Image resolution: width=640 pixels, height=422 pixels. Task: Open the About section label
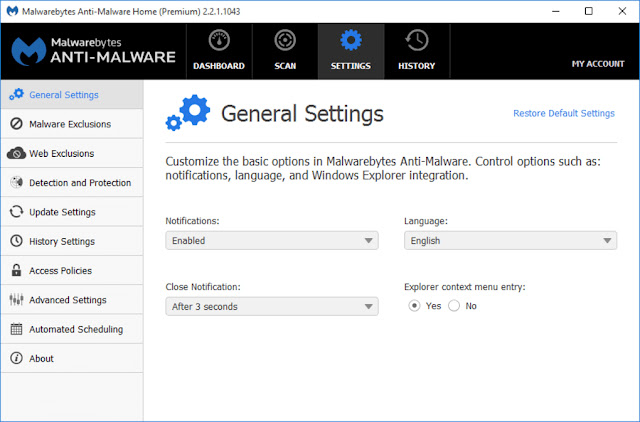pyautogui.click(x=41, y=358)
